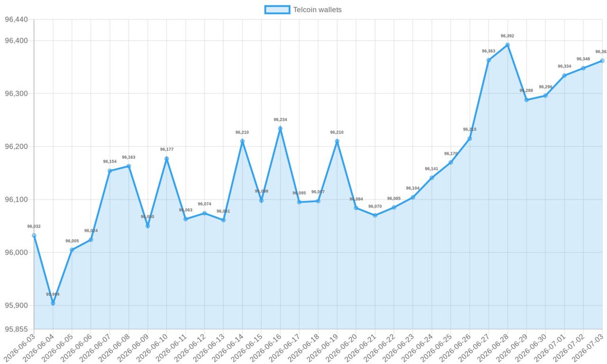
Task: Click the 96,024 value label
Action: 91,231
